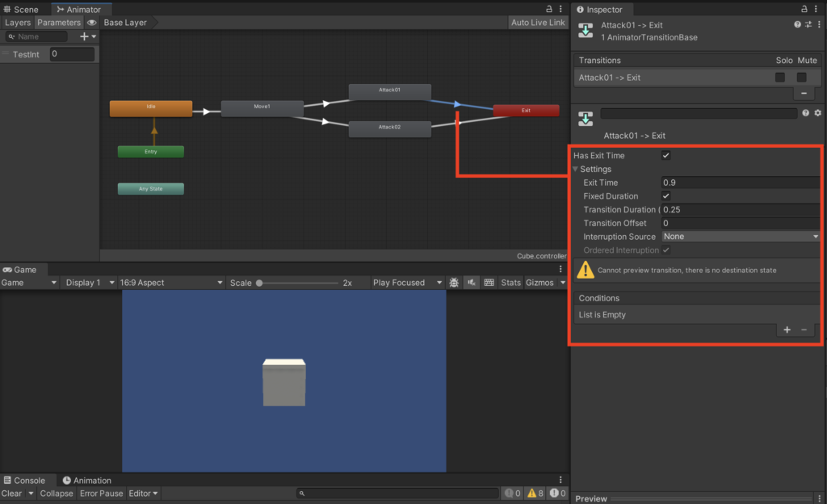The width and height of the screenshot is (827, 504).
Task: Add a condition with the plus button
Action: (787, 330)
